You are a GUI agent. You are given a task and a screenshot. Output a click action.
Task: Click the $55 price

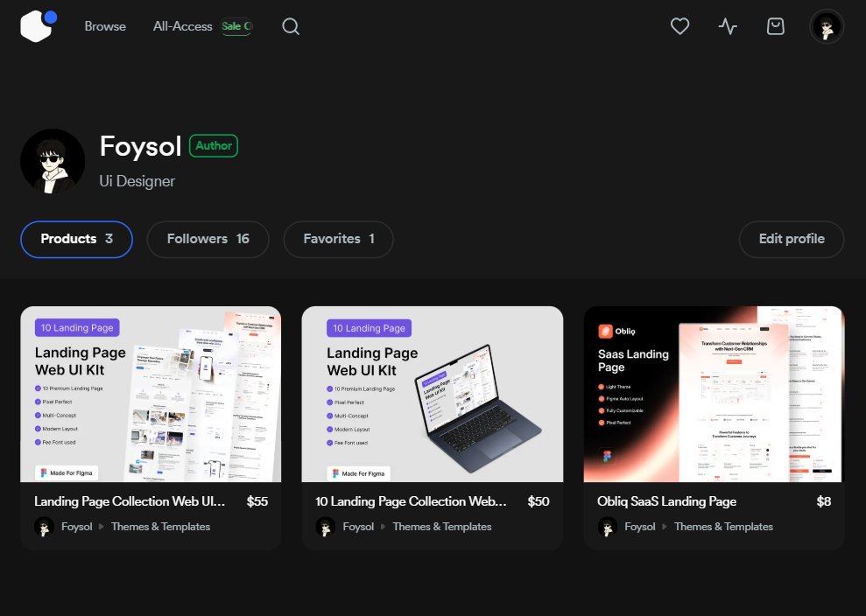(x=257, y=501)
